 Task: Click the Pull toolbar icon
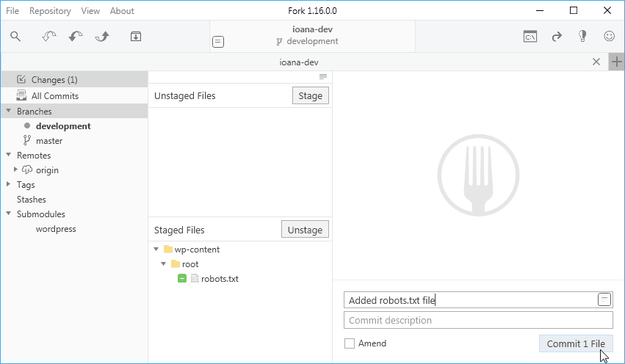(76, 37)
